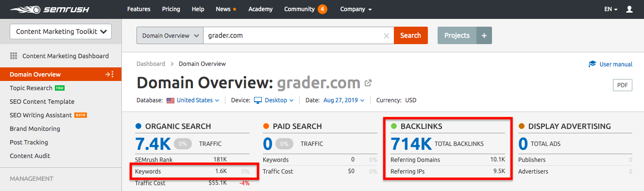Click the display advertising 0 total ads
This screenshot has height=191, width=644.
coord(523,143)
